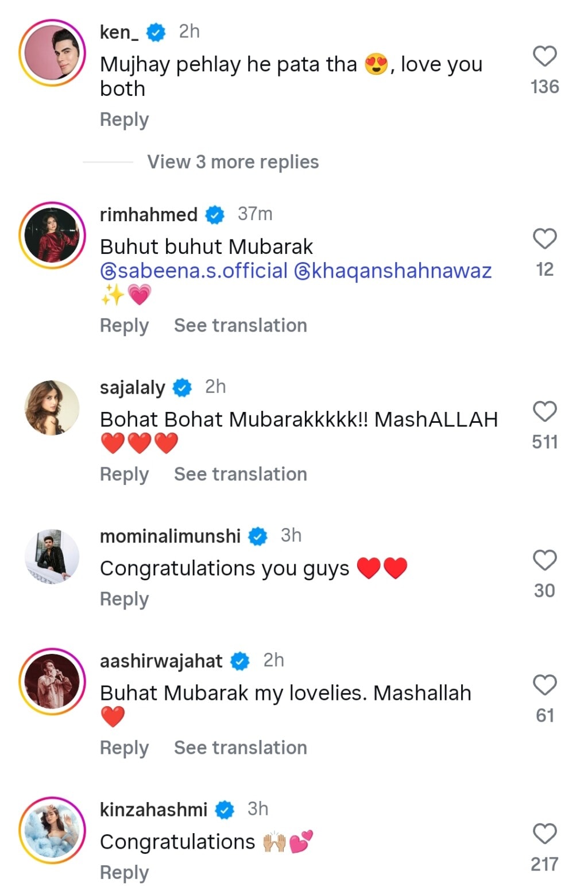
Task: Open @khaqanshahnawaz profile mention
Action: (394, 270)
